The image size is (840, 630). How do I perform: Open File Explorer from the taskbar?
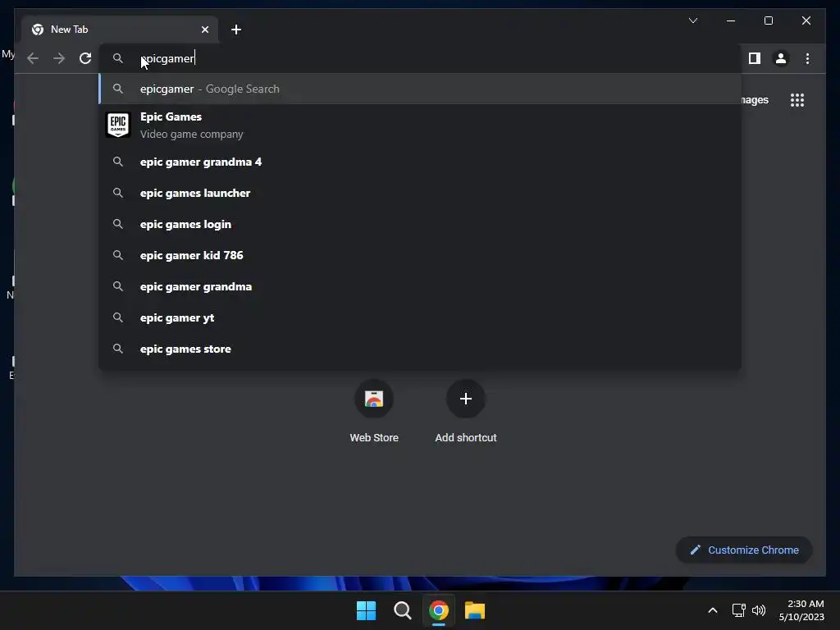475,610
